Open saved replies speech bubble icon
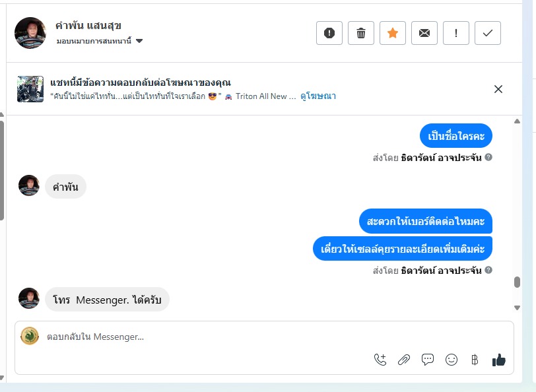This screenshot has height=392, width=536. (x=428, y=360)
